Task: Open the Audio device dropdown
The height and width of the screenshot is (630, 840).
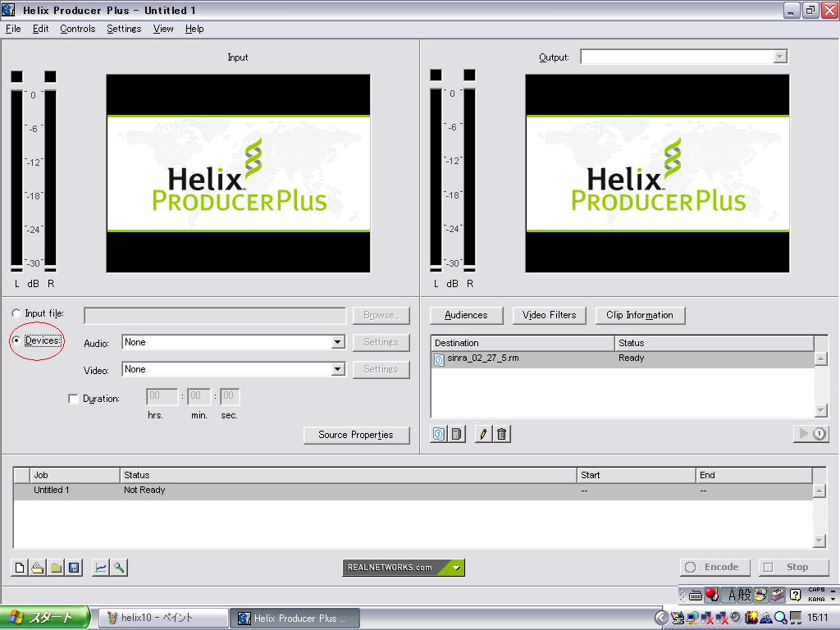Action: click(337, 342)
